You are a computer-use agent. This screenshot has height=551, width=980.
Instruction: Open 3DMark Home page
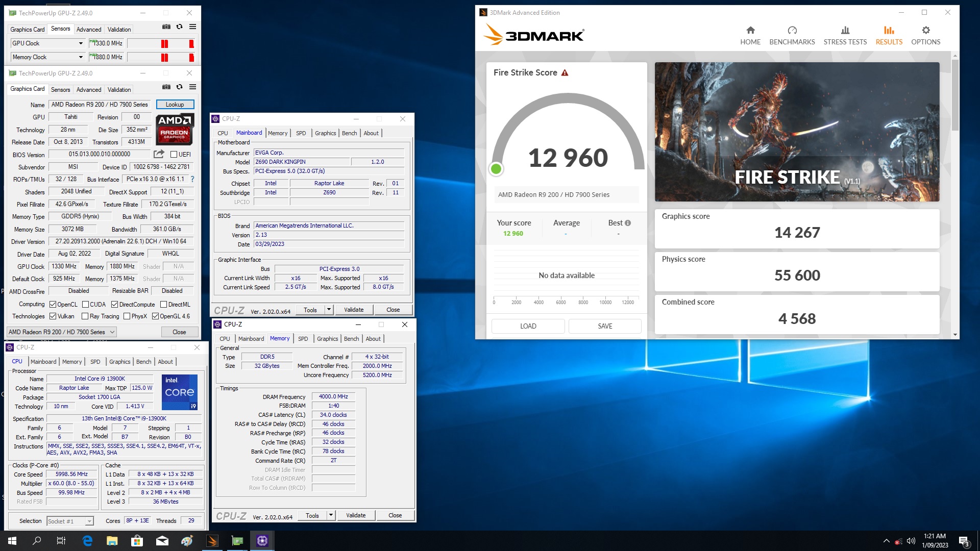[750, 36]
